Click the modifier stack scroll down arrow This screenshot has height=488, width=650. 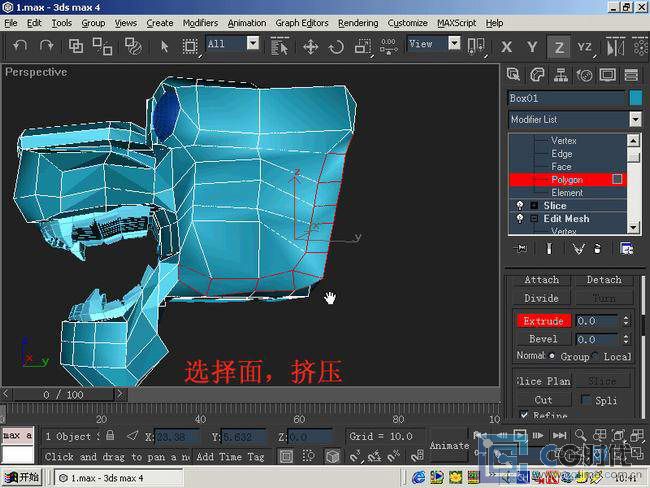coord(633,228)
